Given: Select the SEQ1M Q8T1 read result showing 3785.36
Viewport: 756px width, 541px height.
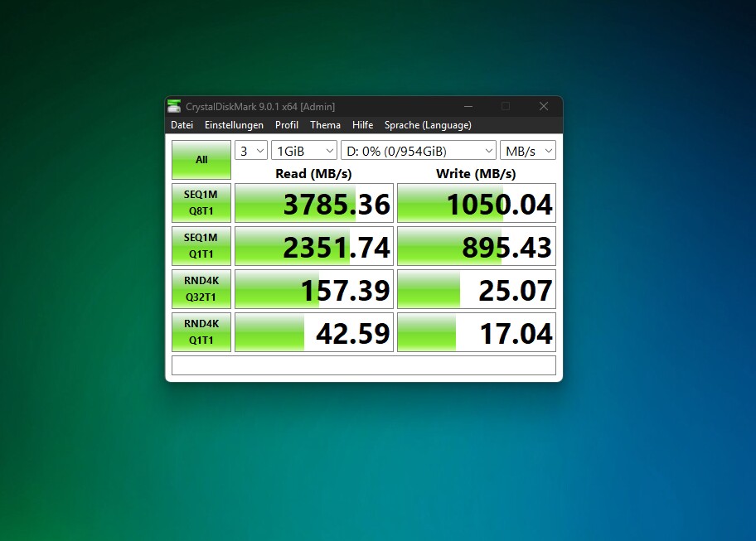Looking at the screenshot, I should (313, 202).
